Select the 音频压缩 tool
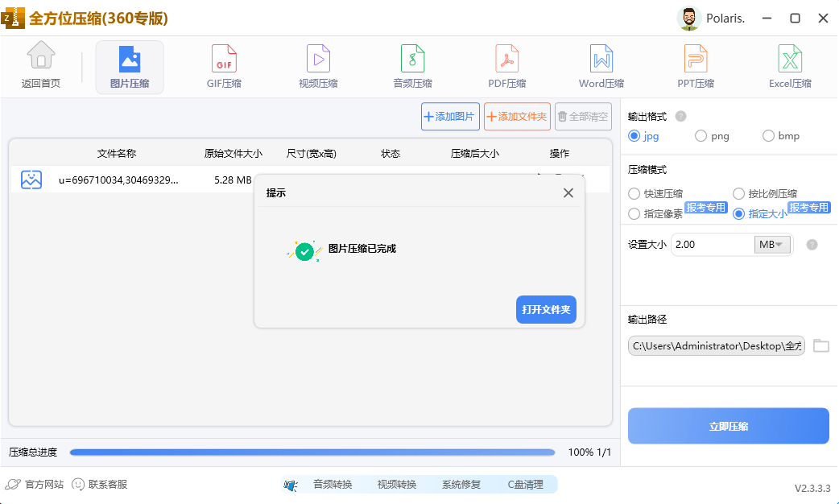 tap(412, 66)
